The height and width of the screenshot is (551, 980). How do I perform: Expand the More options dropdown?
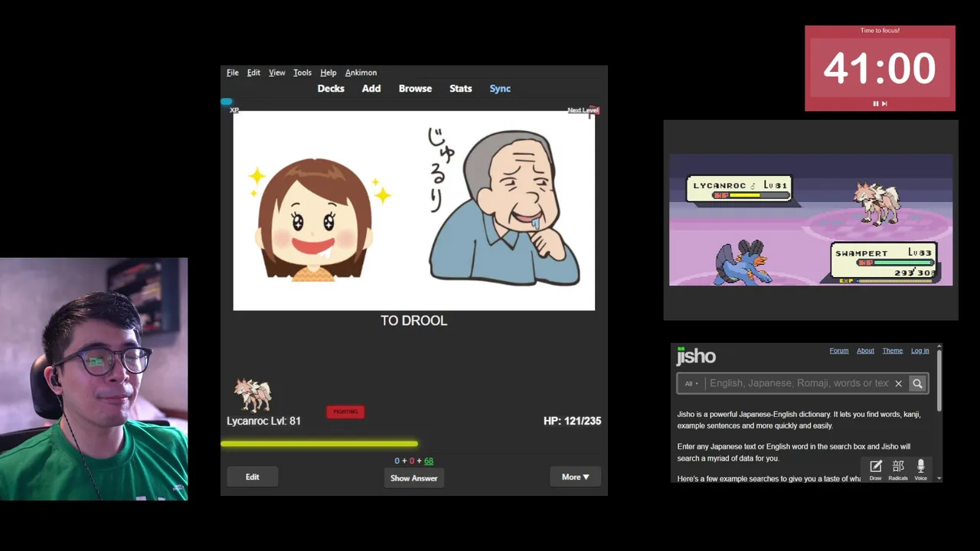(x=575, y=477)
